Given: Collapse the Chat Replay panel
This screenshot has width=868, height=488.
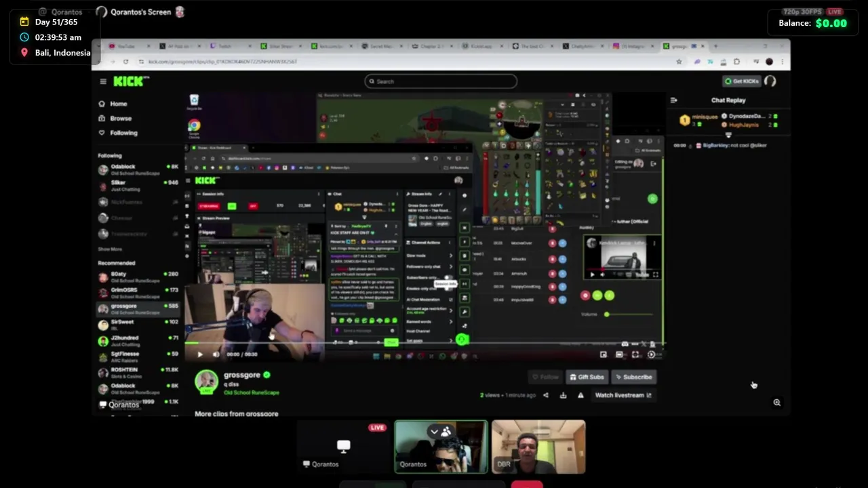Looking at the screenshot, I should pyautogui.click(x=673, y=100).
